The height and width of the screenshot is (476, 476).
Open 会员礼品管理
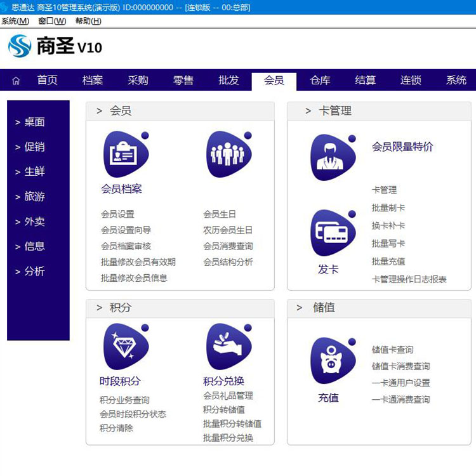pos(228,395)
